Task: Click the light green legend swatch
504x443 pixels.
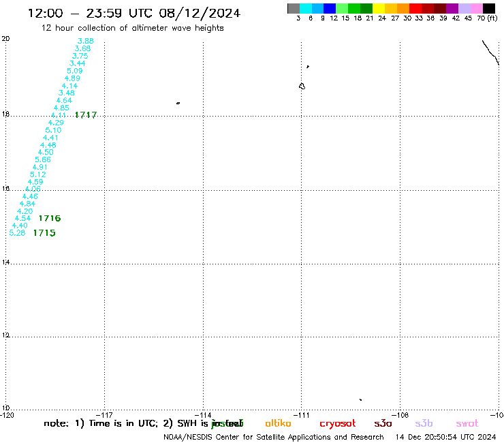Action: [342, 8]
